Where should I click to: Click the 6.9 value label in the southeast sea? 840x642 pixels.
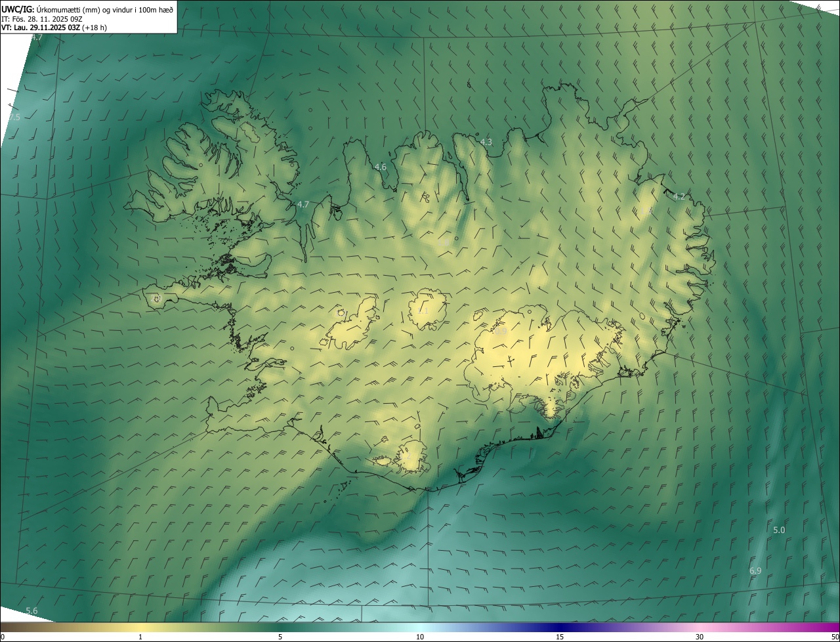coord(755,571)
